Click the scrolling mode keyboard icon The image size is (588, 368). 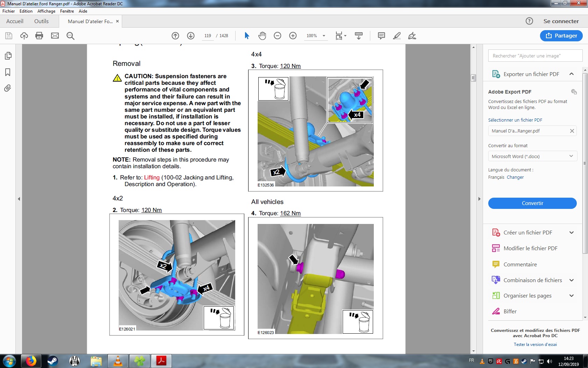click(359, 36)
